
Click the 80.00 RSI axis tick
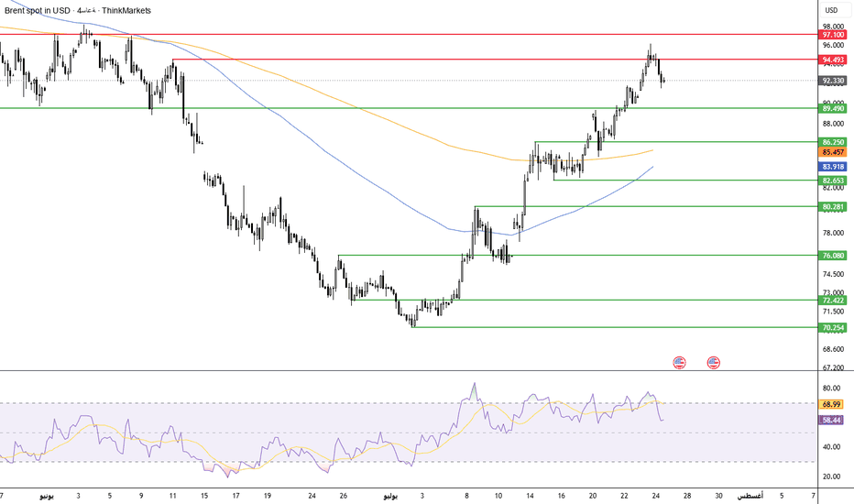click(831, 388)
